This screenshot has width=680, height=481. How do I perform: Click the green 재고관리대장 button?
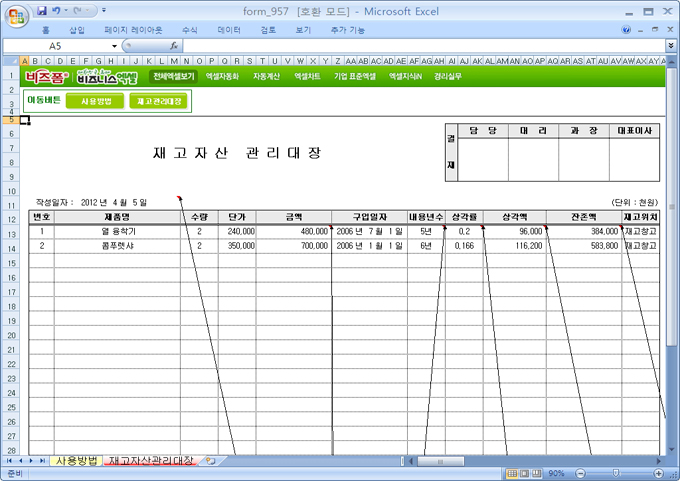[158, 101]
